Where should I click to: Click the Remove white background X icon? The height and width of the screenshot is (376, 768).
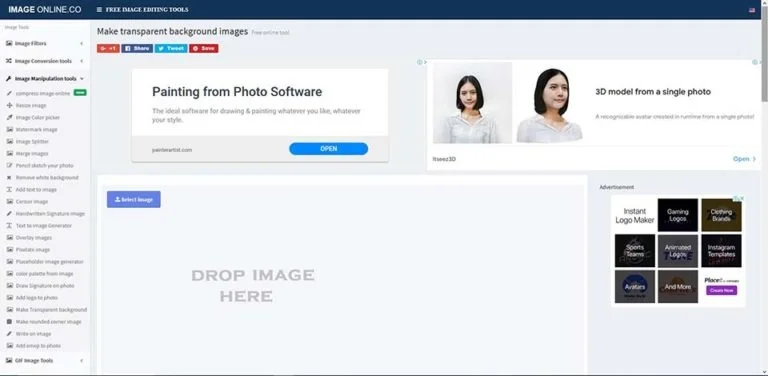(x=9, y=178)
